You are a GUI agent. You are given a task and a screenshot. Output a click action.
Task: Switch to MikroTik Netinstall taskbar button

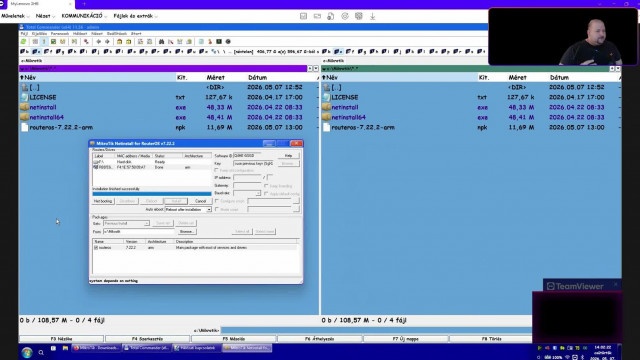coord(247,348)
